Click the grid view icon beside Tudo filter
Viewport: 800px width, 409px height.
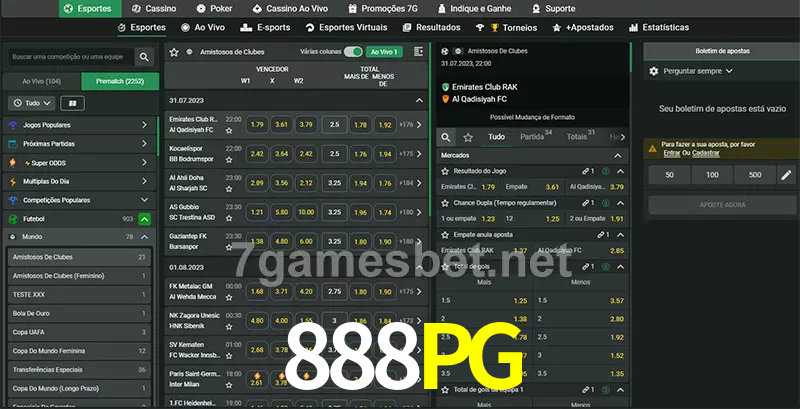pos(72,104)
